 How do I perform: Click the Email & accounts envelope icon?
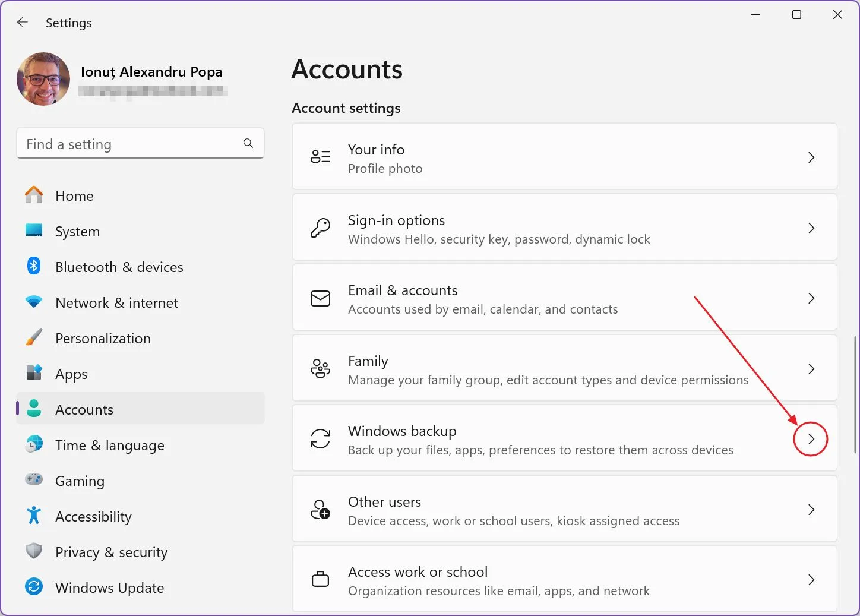click(320, 298)
